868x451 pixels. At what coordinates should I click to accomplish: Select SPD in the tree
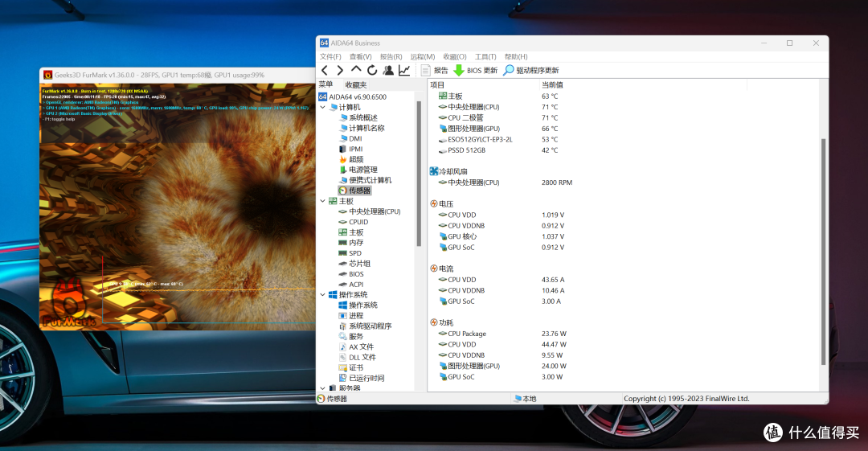pyautogui.click(x=350, y=253)
